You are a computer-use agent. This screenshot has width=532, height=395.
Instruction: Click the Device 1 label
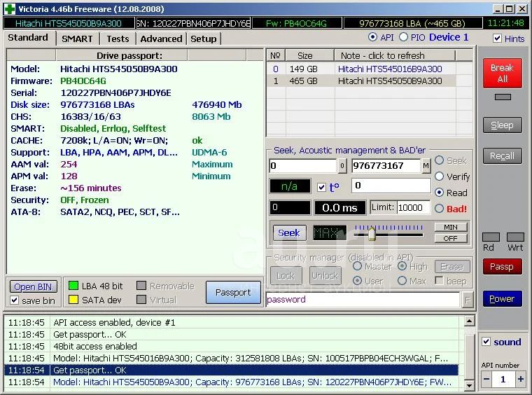tap(449, 37)
